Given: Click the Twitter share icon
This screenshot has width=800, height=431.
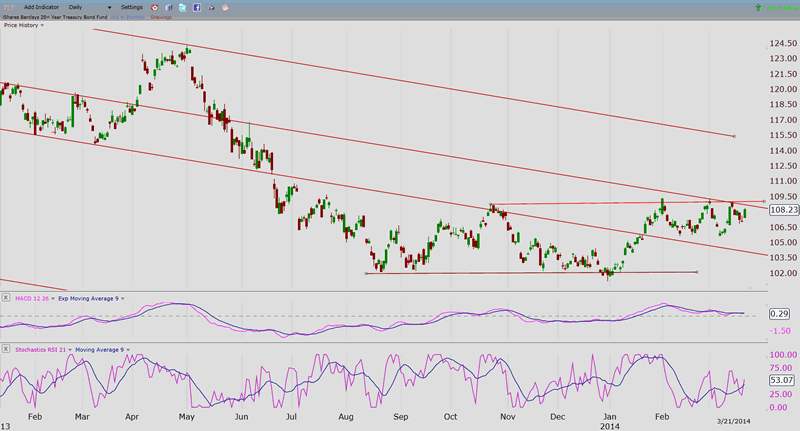Looking at the screenshot, I should [182, 7].
